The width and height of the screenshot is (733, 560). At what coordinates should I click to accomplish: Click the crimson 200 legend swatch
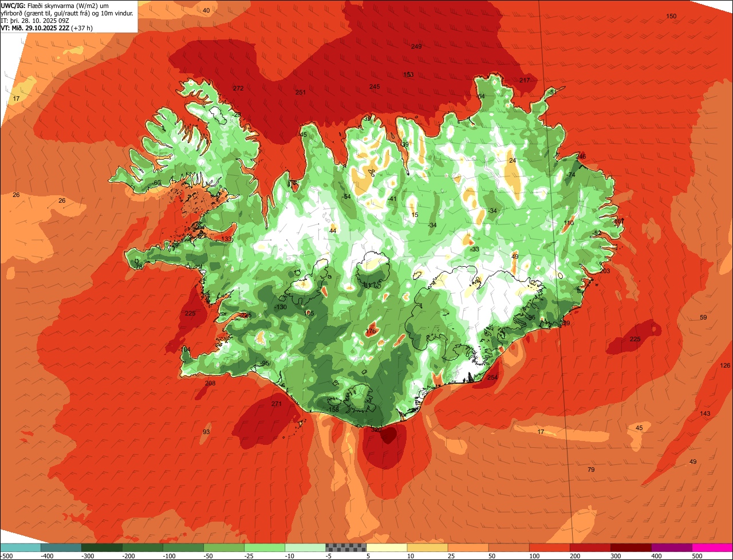pyautogui.click(x=590, y=547)
